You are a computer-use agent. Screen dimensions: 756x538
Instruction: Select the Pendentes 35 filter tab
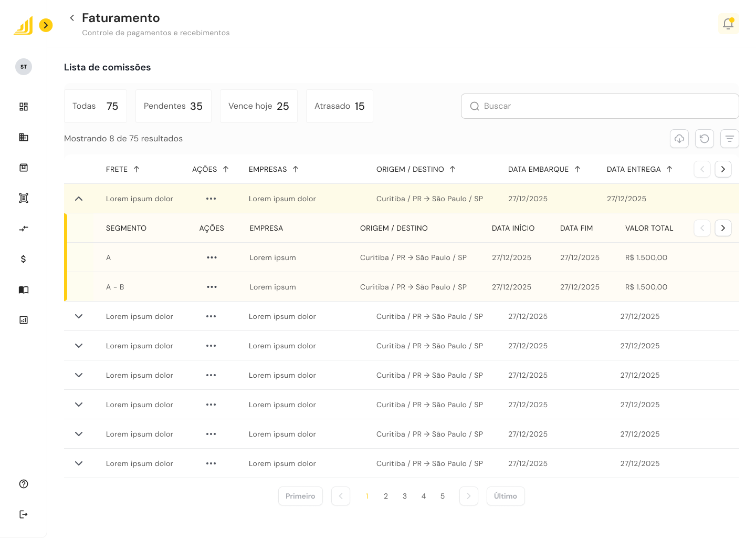[173, 106]
